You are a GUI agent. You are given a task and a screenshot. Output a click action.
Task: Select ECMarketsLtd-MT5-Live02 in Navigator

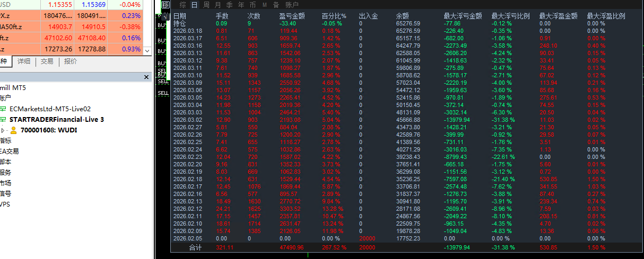pos(50,109)
